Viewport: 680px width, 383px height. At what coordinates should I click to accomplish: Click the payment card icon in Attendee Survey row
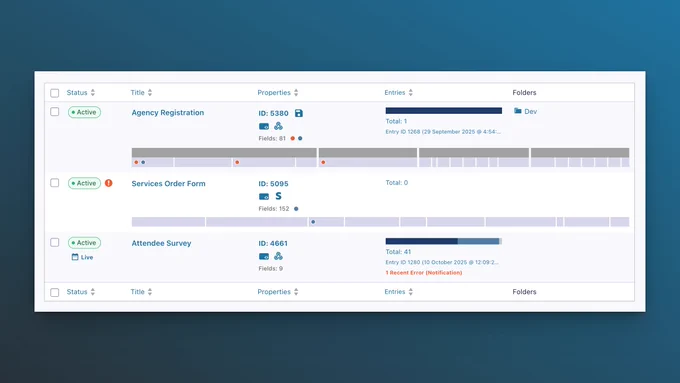point(264,256)
